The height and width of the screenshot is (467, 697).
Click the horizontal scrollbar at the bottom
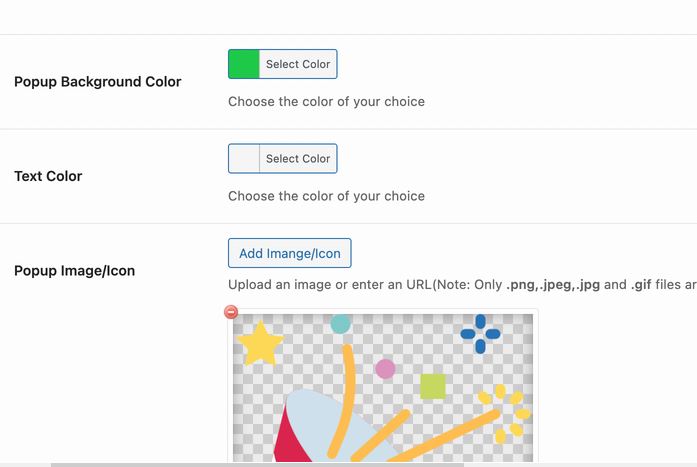257,465
